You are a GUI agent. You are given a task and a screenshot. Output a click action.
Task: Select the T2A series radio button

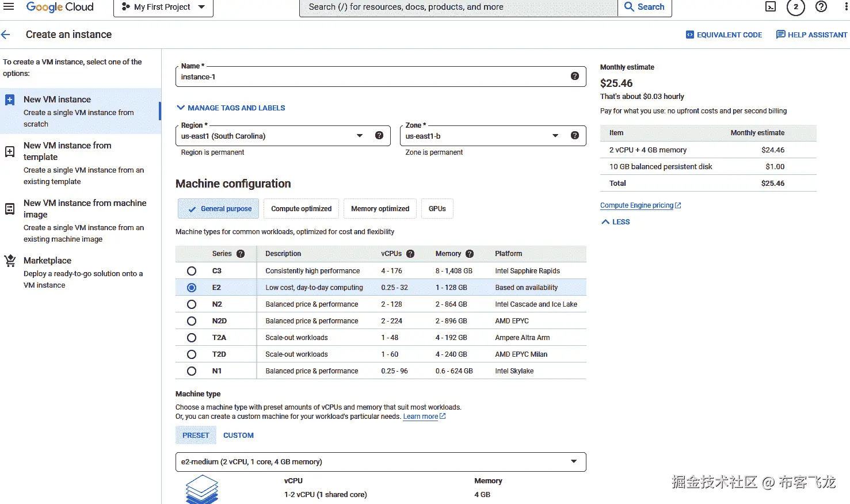click(x=192, y=338)
